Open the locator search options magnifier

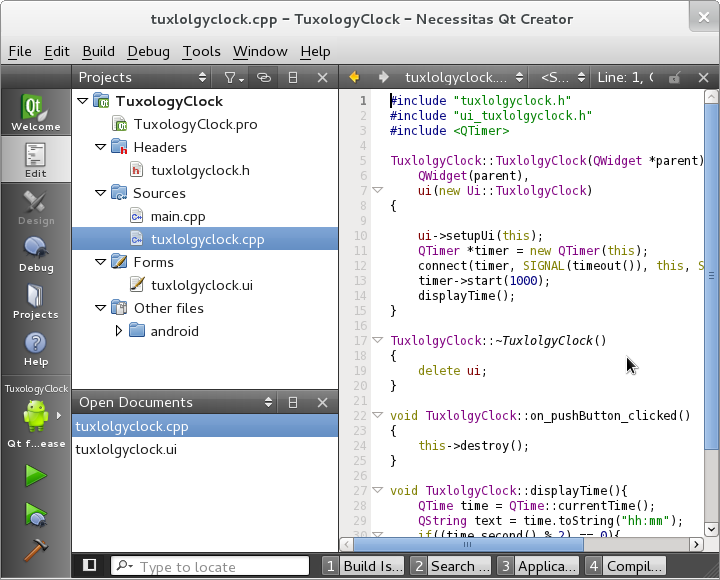click(x=124, y=565)
